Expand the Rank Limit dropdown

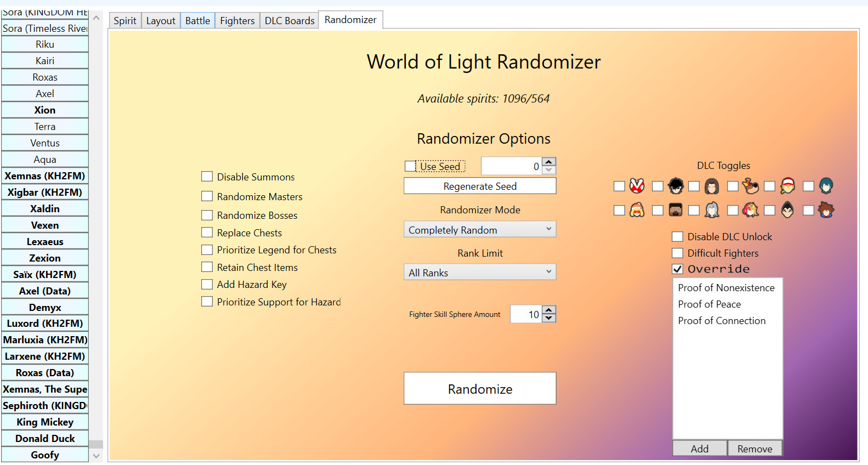click(x=480, y=273)
